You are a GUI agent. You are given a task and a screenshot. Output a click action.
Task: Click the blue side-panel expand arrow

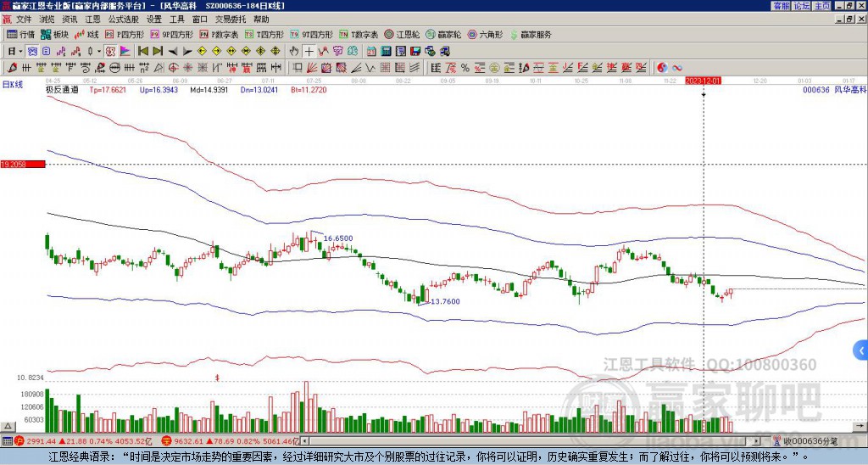tap(861, 350)
